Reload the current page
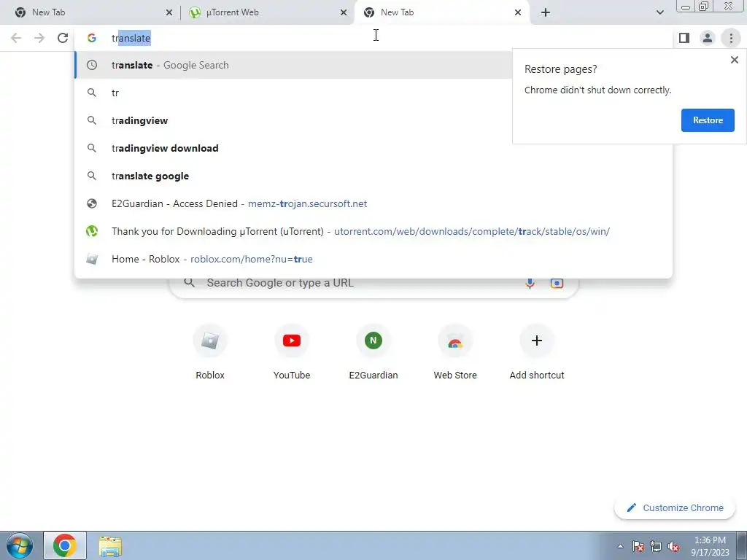747x560 pixels. 63,38
